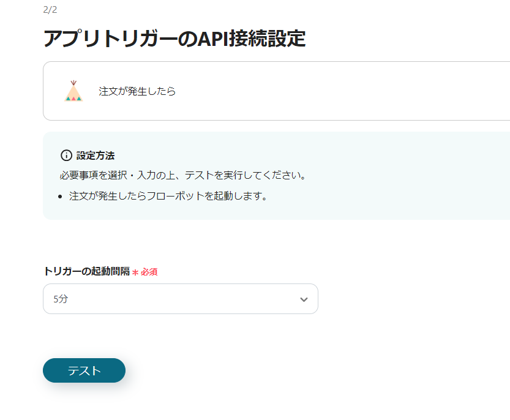Click the 2/2 step indicator
This screenshot has width=510, height=420.
(x=50, y=10)
